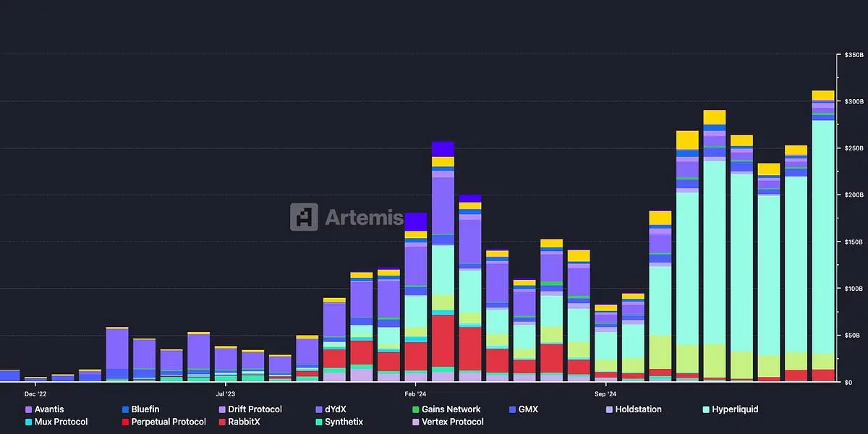
Task: Click the $250B y-axis label
Action: tap(854, 148)
